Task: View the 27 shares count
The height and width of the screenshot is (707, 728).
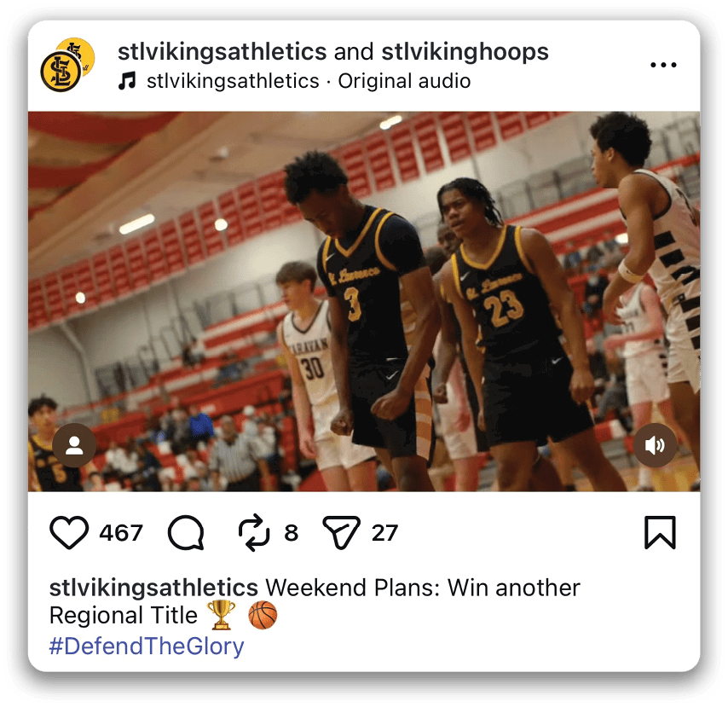Action: [x=384, y=533]
